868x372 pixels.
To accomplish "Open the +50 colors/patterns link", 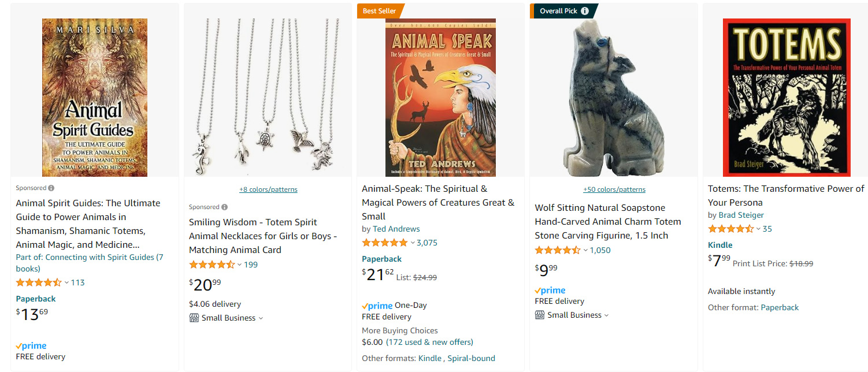I will click(614, 189).
